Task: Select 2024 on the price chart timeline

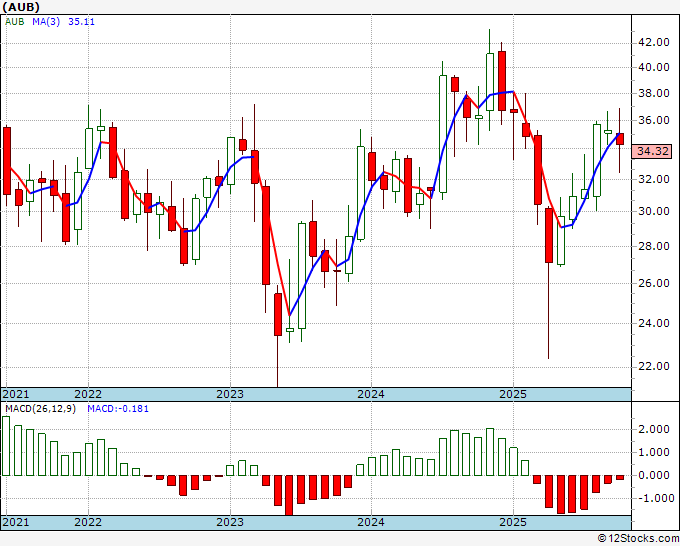Action: click(x=371, y=394)
